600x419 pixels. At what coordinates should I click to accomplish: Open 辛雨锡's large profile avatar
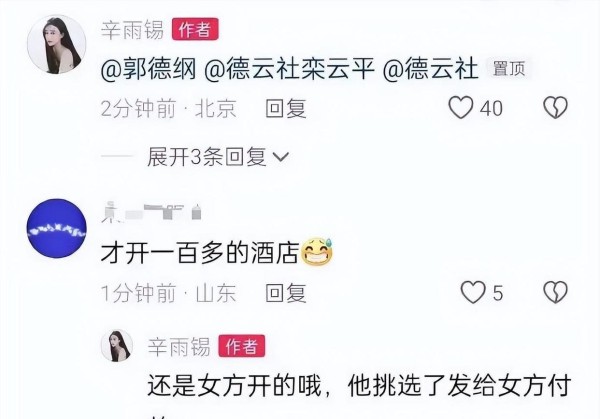(x=57, y=44)
